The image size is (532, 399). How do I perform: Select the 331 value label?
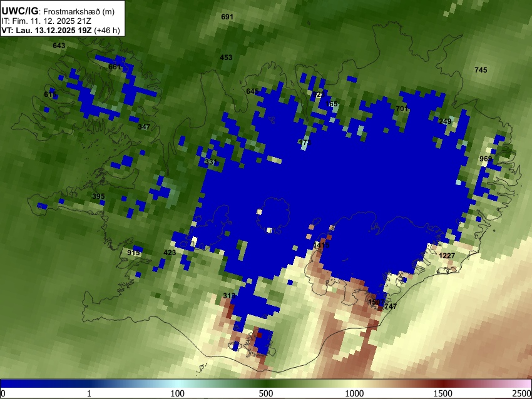click(x=211, y=162)
